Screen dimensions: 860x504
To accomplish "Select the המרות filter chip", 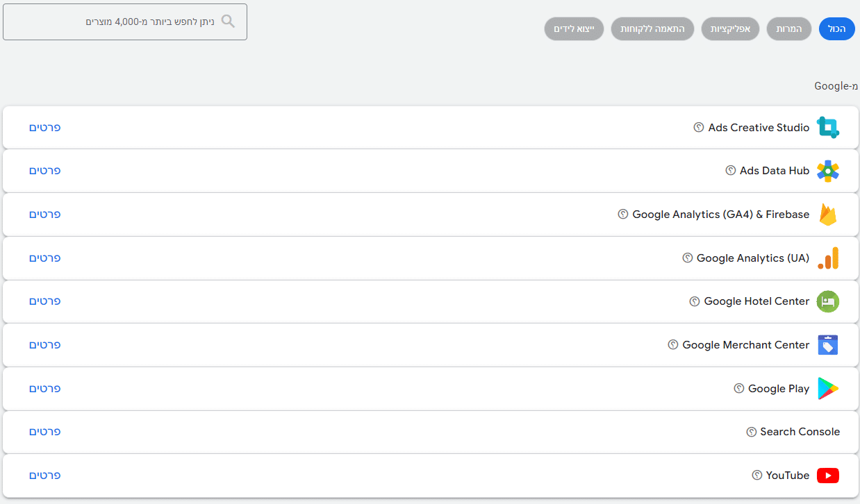I will [x=789, y=29].
